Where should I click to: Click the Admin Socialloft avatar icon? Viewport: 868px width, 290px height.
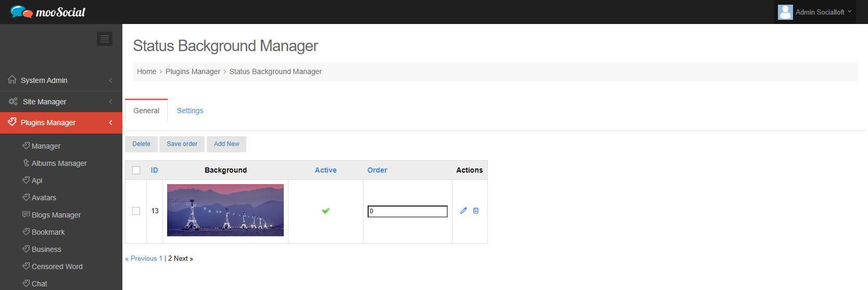tap(785, 12)
